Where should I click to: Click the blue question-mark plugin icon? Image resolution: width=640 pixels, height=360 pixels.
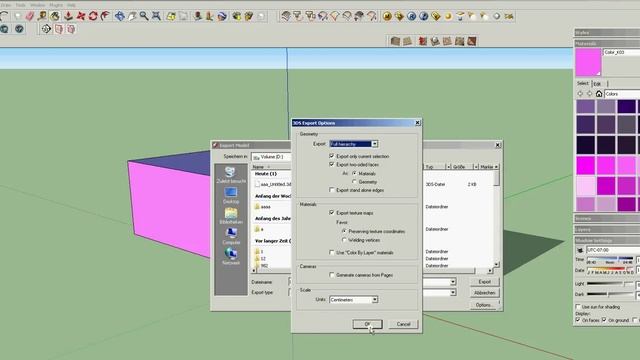[424, 16]
